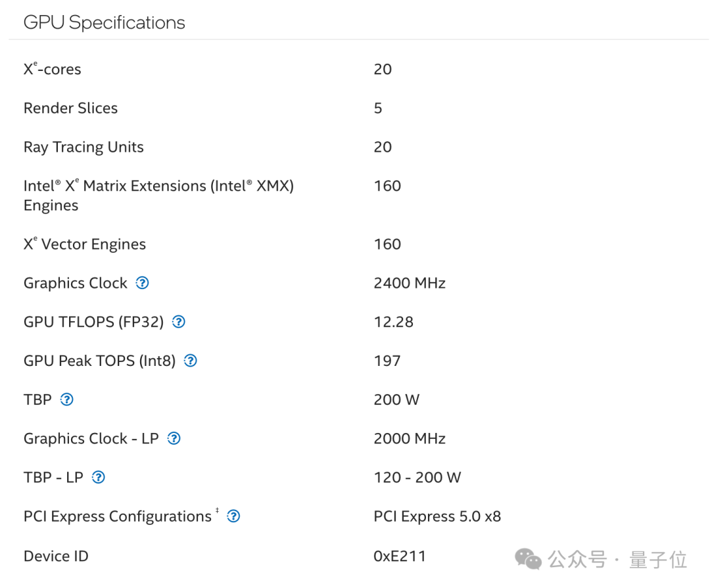Click the WeChat logo in the watermark

click(x=528, y=559)
